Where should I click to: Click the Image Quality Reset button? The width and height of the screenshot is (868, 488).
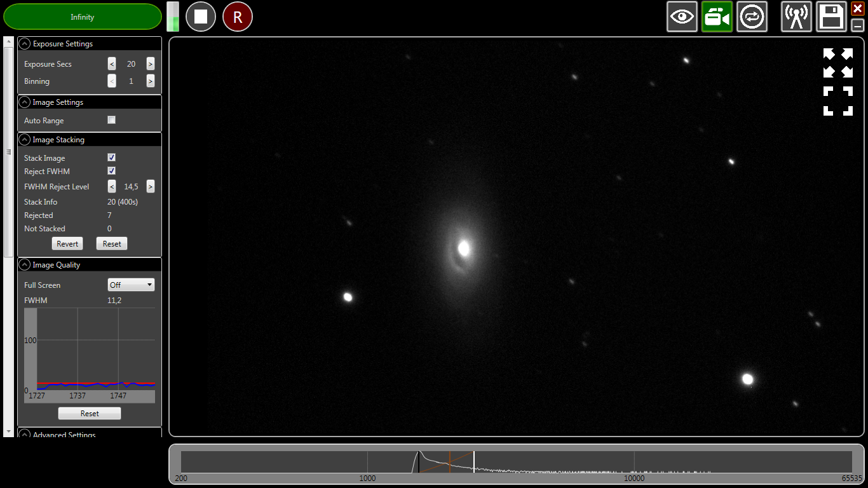coord(90,413)
